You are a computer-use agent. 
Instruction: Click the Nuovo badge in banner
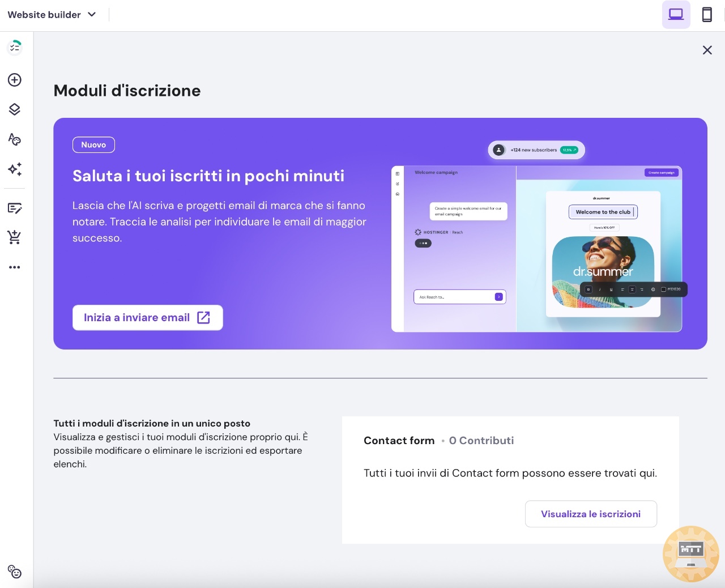[93, 145]
